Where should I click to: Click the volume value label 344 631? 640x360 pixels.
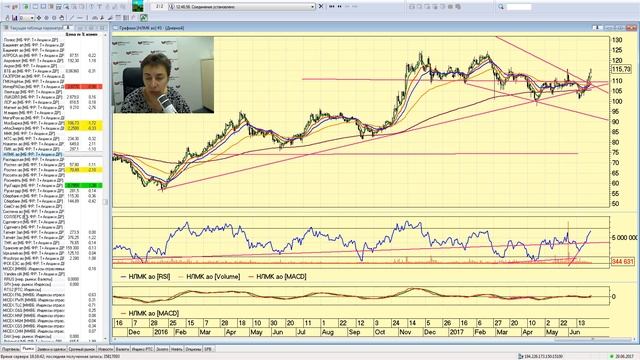pyautogui.click(x=622, y=261)
